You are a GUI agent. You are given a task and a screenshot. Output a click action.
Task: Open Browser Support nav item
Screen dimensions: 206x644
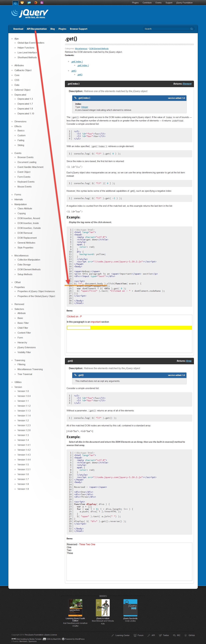point(79,29)
